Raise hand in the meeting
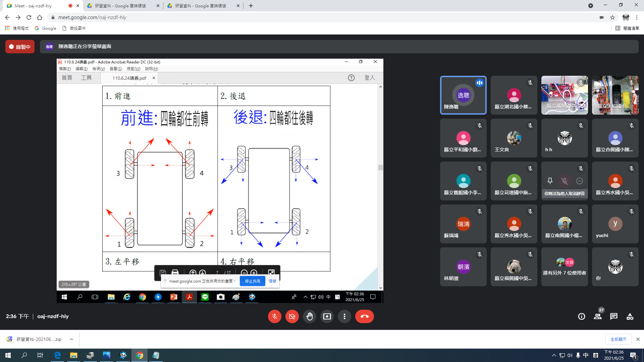 [x=309, y=316]
